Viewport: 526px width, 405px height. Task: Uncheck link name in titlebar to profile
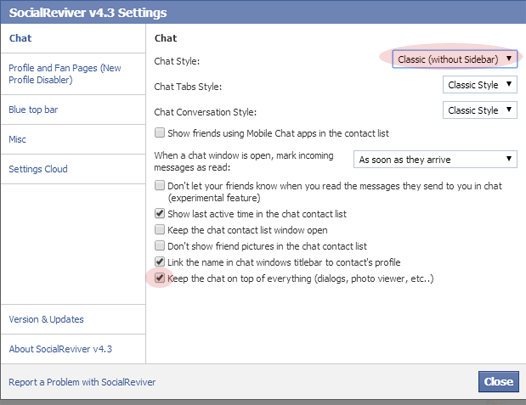(x=160, y=262)
